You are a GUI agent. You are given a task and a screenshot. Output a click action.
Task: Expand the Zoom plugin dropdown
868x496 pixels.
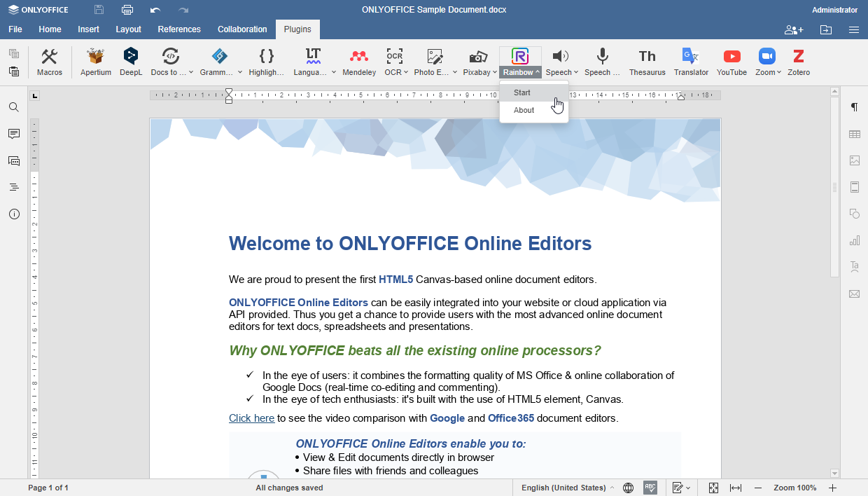point(779,72)
